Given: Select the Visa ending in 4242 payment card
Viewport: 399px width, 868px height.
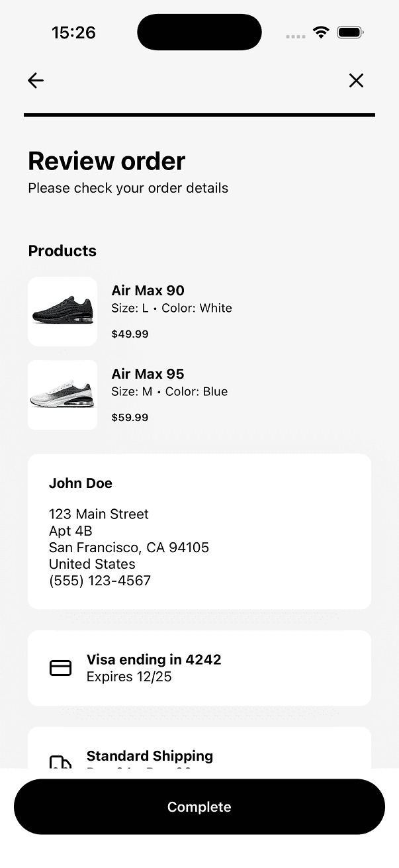Looking at the screenshot, I should 199,667.
